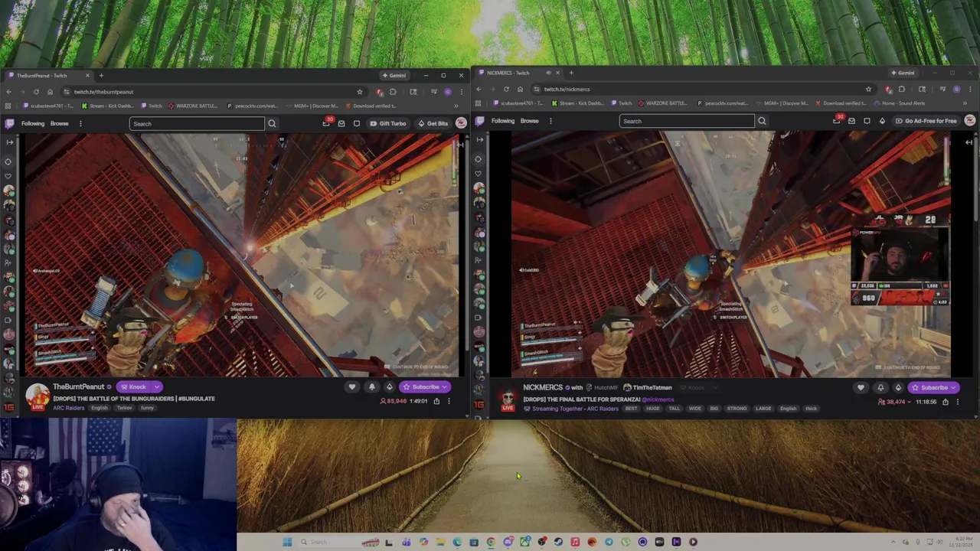
Task: Click Go Ad-Free for Free button
Action: [x=926, y=121]
